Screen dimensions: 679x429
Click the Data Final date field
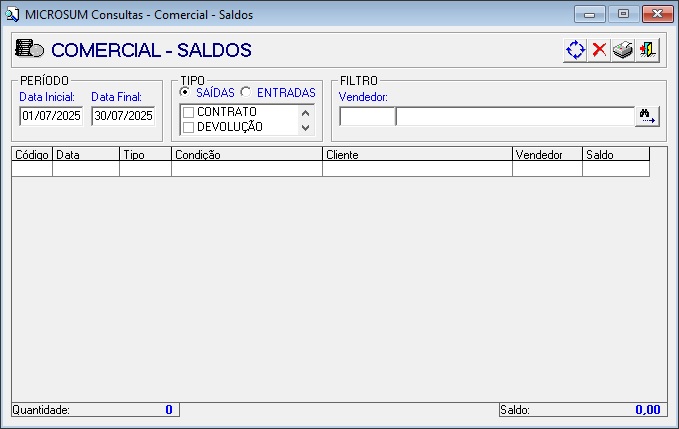tap(123, 116)
